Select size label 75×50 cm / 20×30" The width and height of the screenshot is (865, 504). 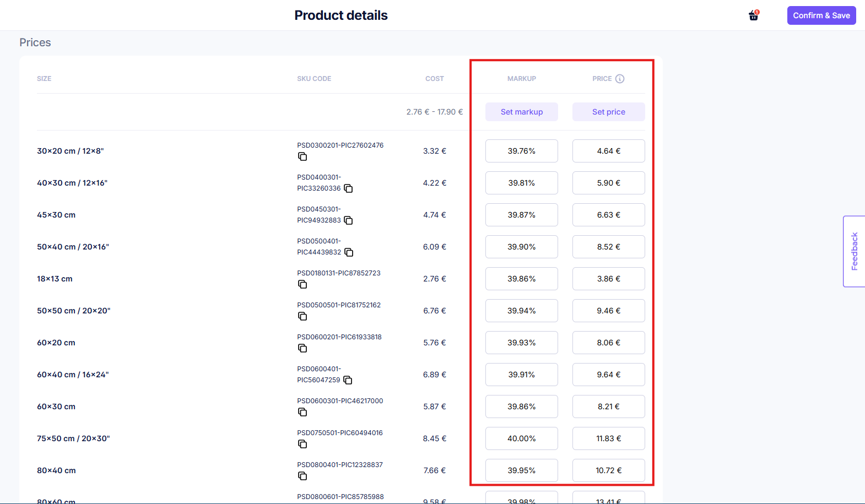pyautogui.click(x=73, y=438)
